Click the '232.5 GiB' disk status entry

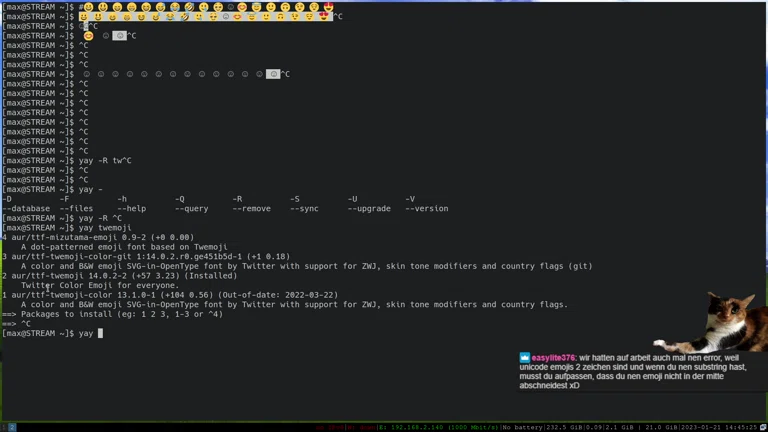click(564, 428)
